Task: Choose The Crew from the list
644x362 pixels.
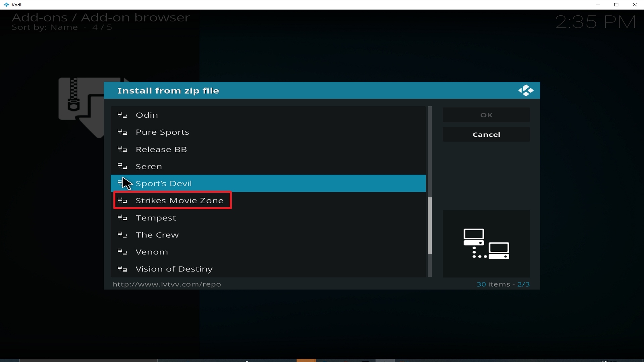Action: click(268, 235)
